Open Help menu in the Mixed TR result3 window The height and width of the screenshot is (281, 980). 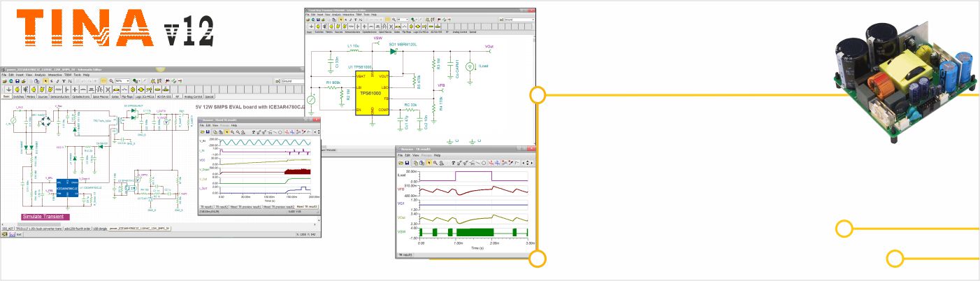[234, 125]
